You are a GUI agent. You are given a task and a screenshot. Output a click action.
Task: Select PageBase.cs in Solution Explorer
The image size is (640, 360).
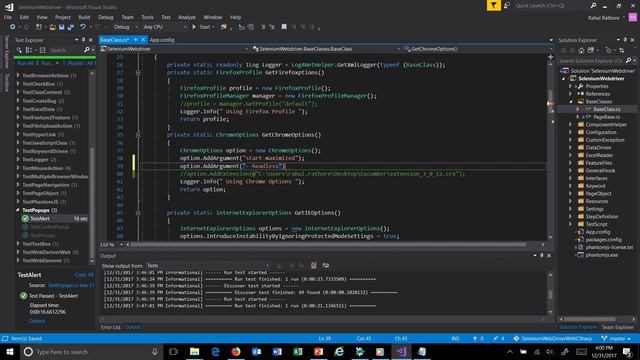(x=607, y=117)
